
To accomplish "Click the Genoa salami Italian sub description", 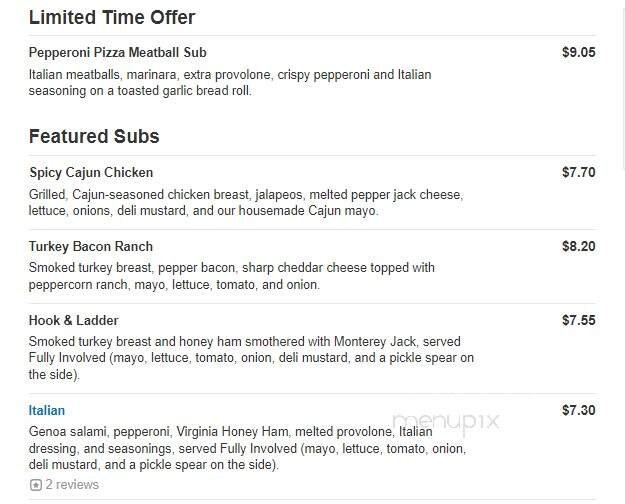I will pyautogui.click(x=233, y=448).
